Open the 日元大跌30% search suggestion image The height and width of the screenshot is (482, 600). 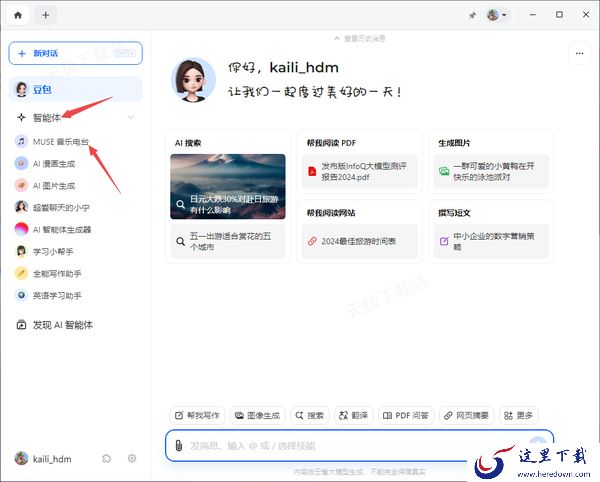(228, 187)
